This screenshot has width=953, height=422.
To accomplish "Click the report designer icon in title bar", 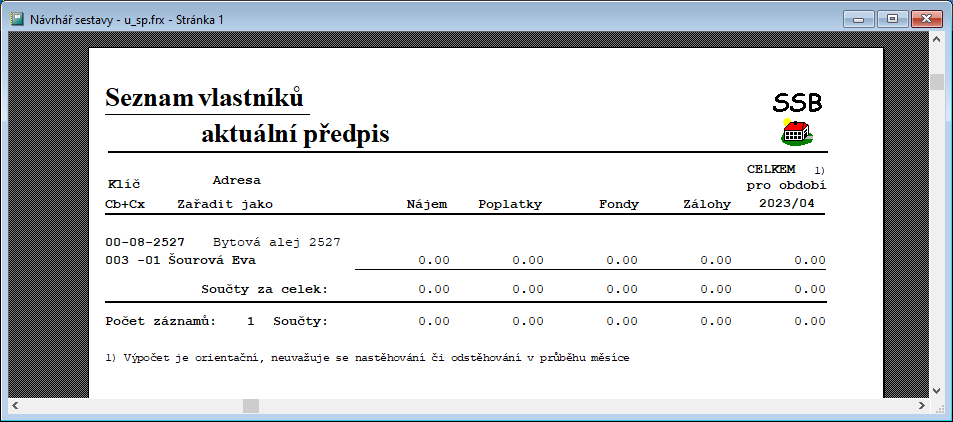I will (17, 17).
